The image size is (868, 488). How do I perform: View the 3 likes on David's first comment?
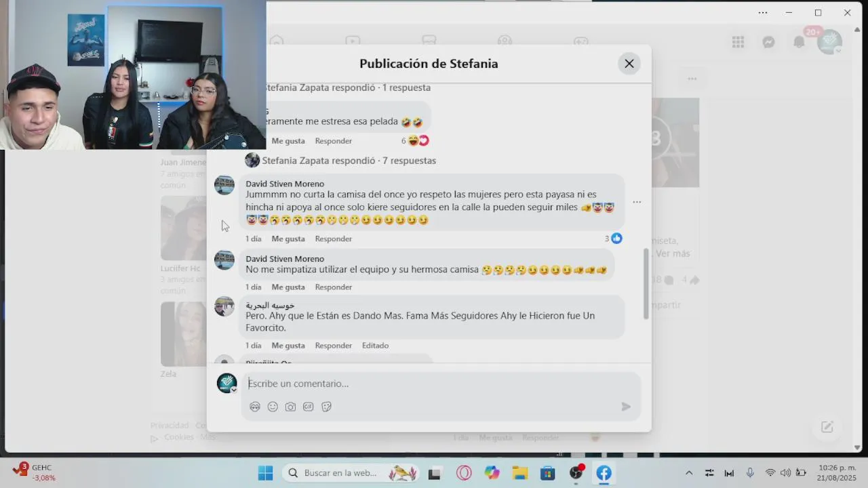[x=613, y=239]
